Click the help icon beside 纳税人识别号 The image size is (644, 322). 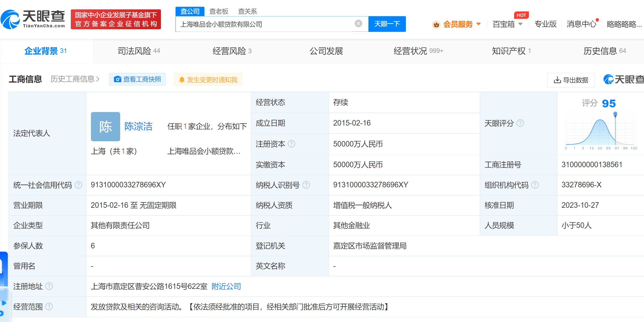[306, 185]
